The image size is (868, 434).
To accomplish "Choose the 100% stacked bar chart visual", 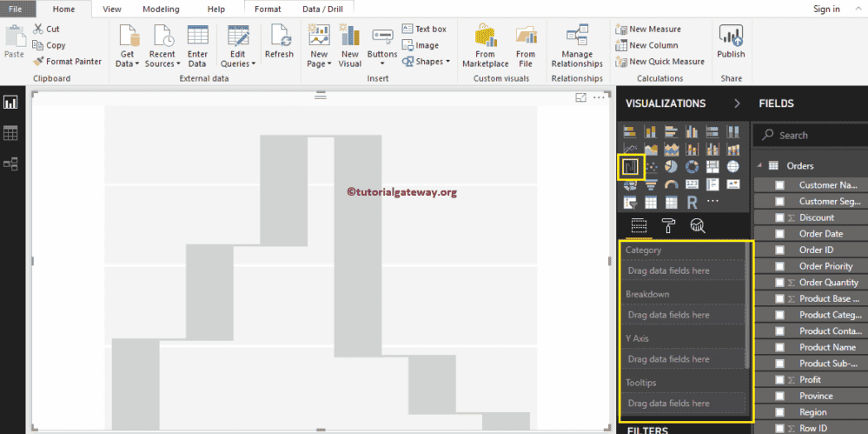I will [x=712, y=131].
